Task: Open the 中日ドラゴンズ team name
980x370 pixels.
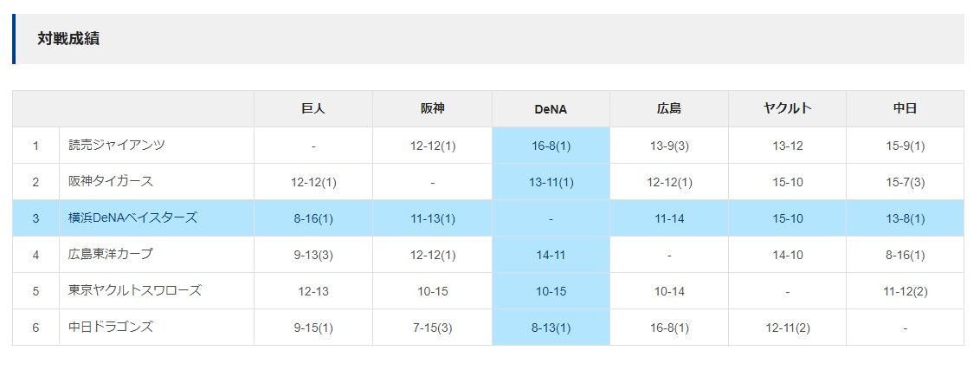Action: point(111,327)
